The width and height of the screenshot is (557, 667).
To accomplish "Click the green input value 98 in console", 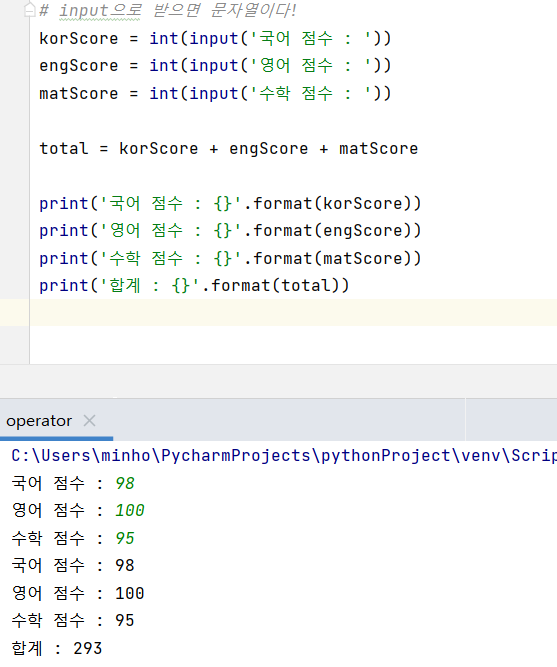I will pyautogui.click(x=125, y=483).
